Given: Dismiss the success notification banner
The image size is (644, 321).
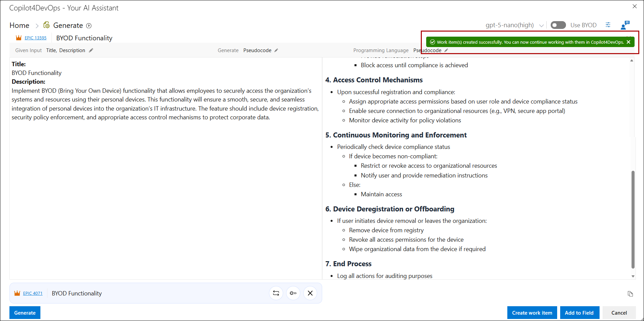Looking at the screenshot, I should click(x=629, y=42).
